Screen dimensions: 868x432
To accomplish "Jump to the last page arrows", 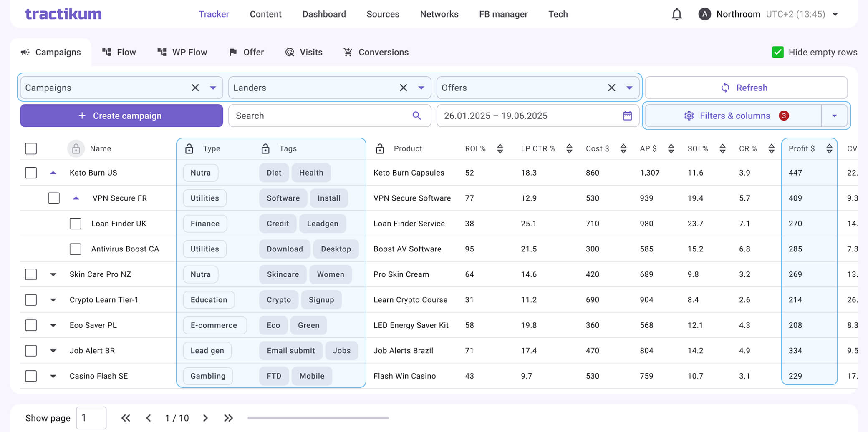I will click(228, 418).
